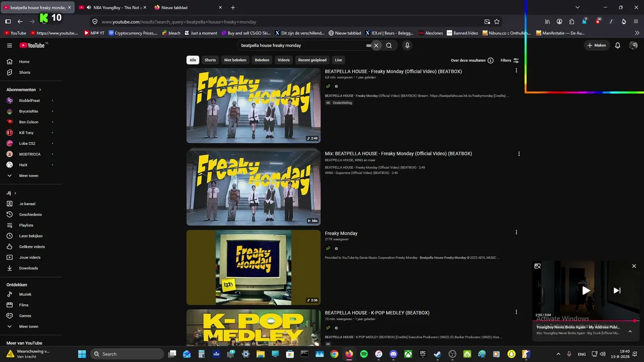Viewport: 644px width, 362px height.
Task: Open Geschiedenis watch history
Action: click(31, 215)
